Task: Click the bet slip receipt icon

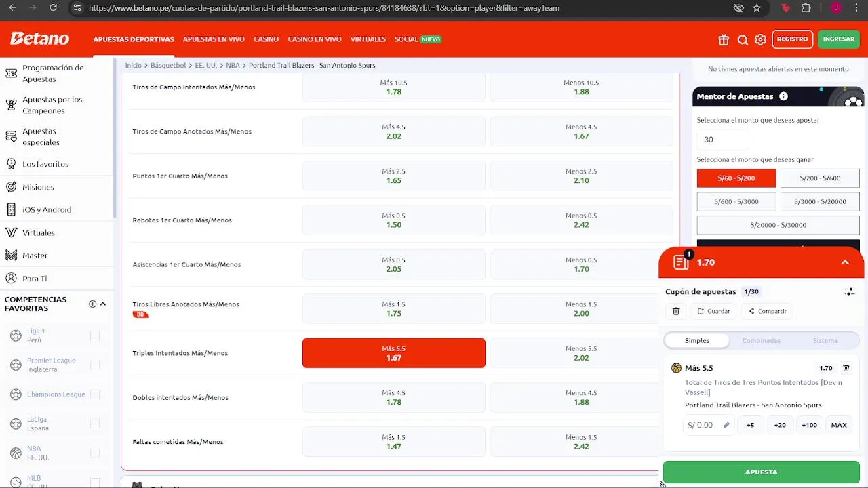Action: point(681,262)
